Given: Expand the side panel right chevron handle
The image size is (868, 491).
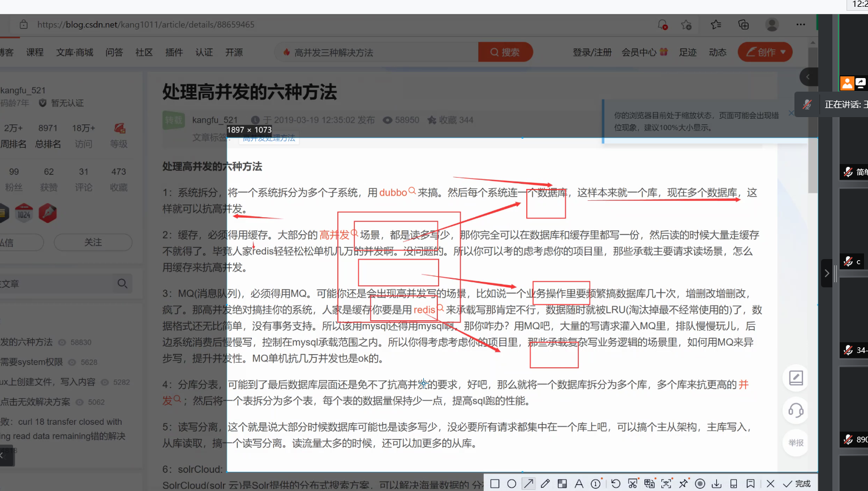Looking at the screenshot, I should (x=827, y=273).
